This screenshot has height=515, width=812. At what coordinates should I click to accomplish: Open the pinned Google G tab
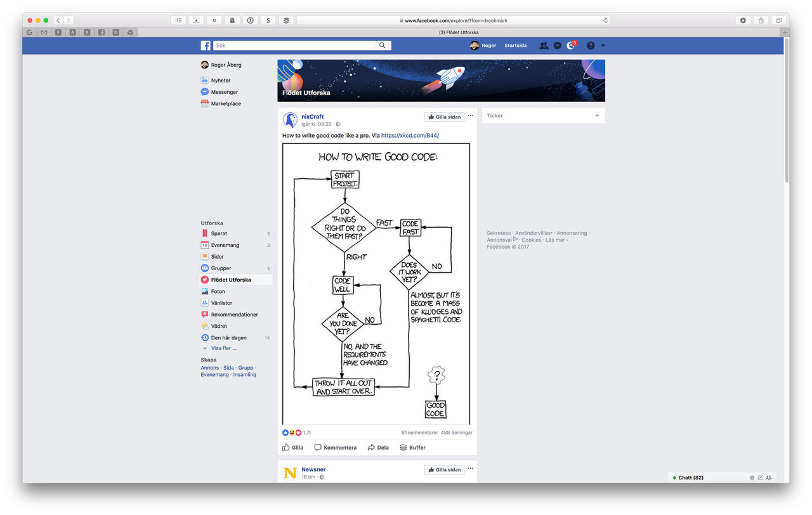(30, 32)
